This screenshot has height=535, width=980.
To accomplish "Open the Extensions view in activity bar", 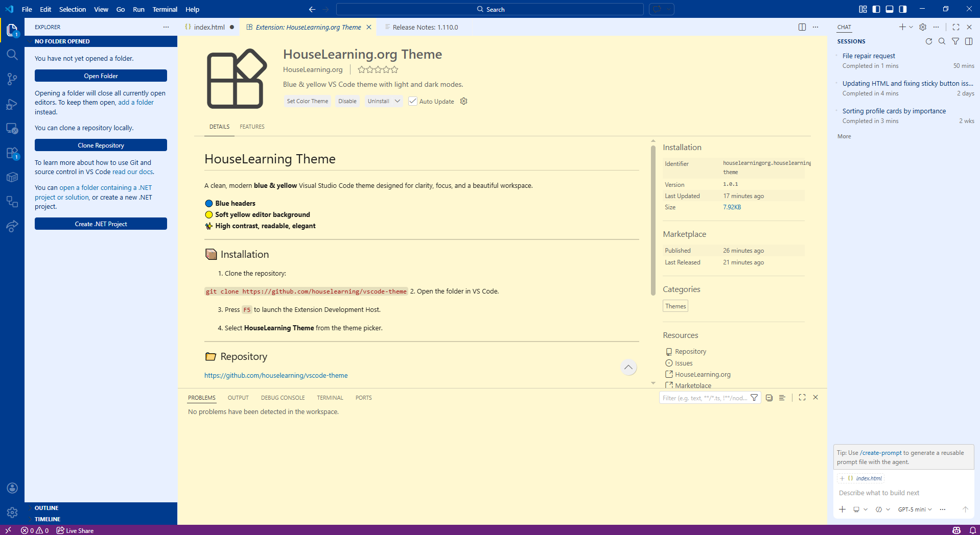I will pyautogui.click(x=12, y=153).
